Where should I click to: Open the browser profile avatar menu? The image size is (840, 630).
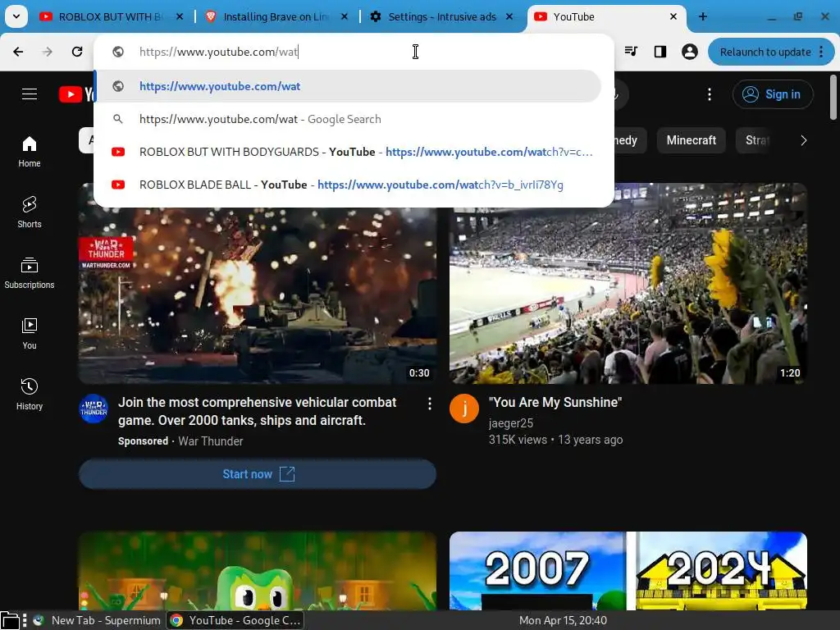click(689, 52)
